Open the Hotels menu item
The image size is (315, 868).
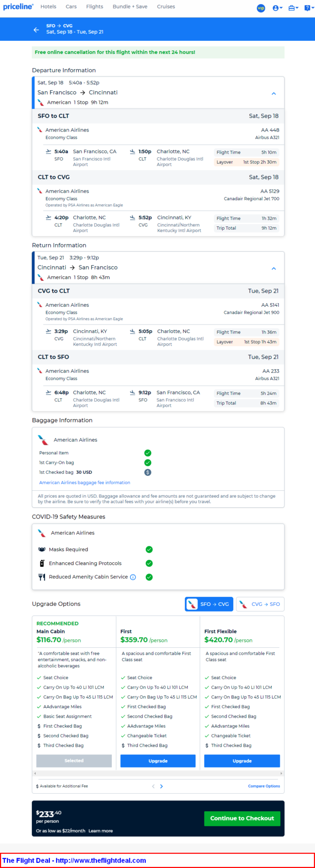48,7
